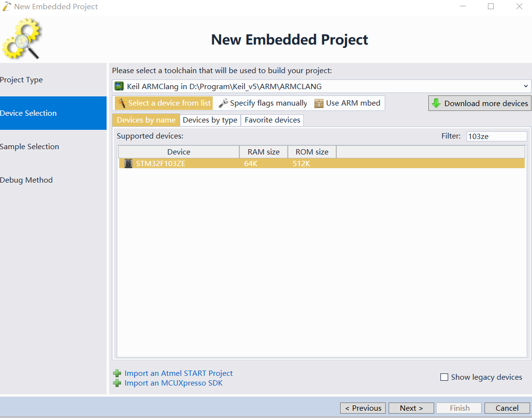This screenshot has height=418, width=532.
Task: Go to the Debug Method step
Action: tap(53, 180)
